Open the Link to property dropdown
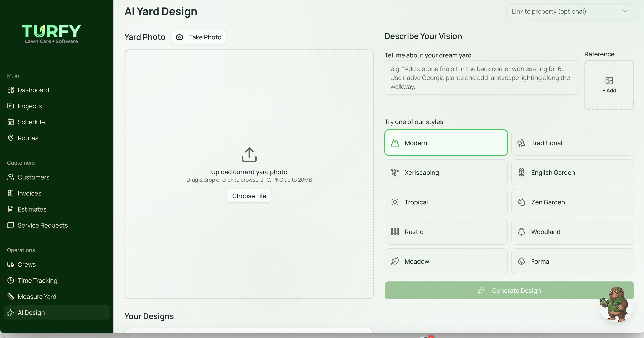The width and height of the screenshot is (644, 338). tap(570, 11)
